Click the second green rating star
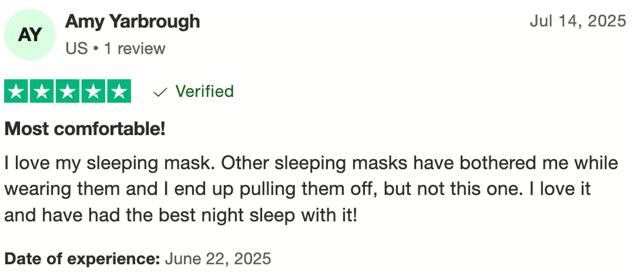Image resolution: width=644 pixels, height=276 pixels. coord(42,92)
